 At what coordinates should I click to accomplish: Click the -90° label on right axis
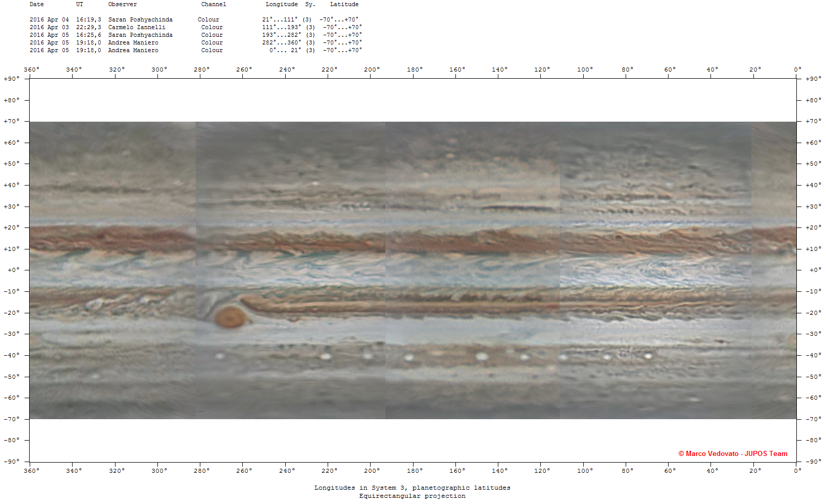click(x=813, y=461)
